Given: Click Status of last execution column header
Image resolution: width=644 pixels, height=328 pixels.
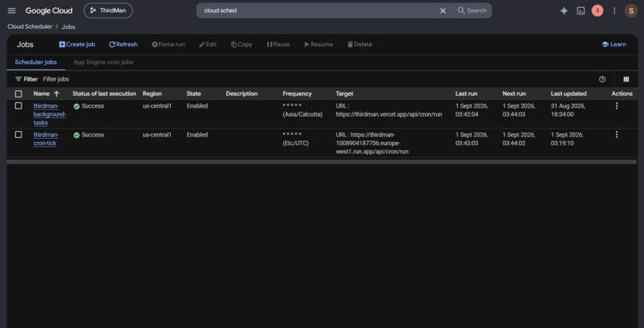Looking at the screenshot, I should (x=105, y=94).
